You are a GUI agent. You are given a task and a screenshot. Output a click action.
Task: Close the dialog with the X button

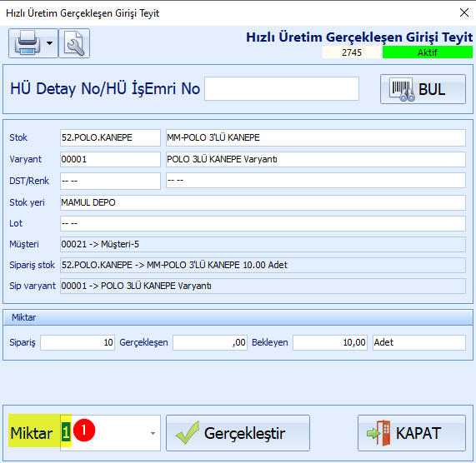click(x=464, y=12)
